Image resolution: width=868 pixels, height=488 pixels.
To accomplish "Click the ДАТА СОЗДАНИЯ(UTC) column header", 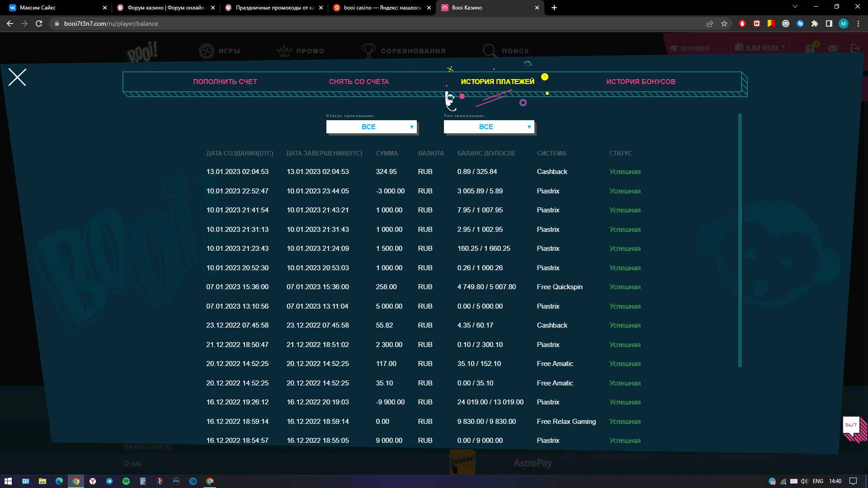I will coord(240,153).
